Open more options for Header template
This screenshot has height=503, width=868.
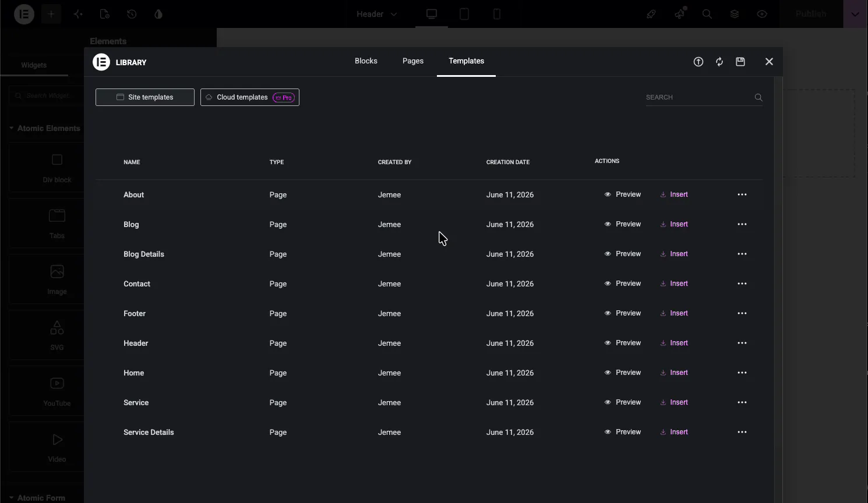tap(742, 343)
